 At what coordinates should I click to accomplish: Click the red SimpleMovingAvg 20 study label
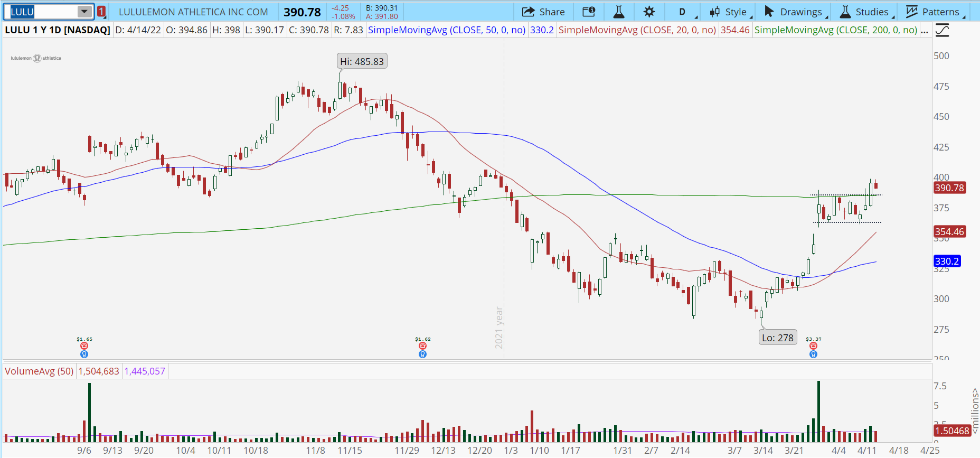637,30
